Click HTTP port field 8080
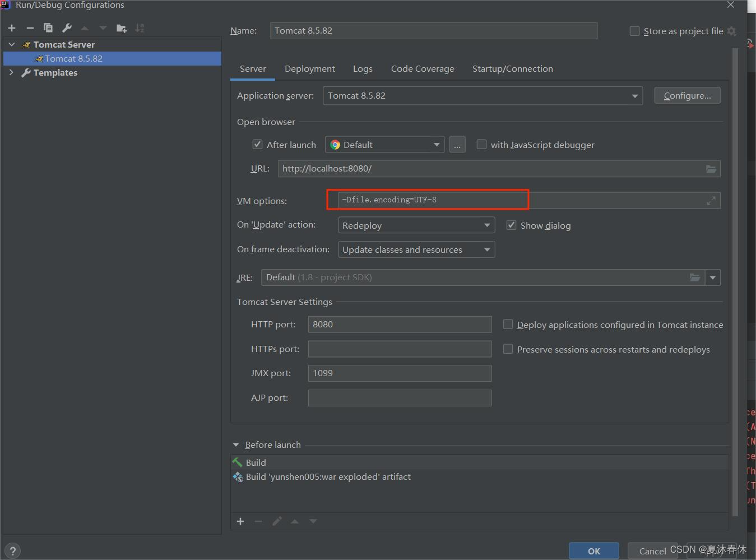This screenshot has width=756, height=560. (400, 325)
